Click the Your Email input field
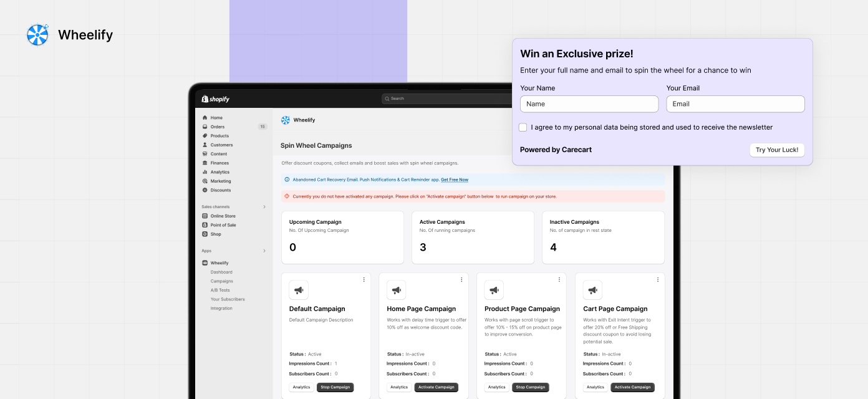This screenshot has width=868, height=399. click(735, 104)
